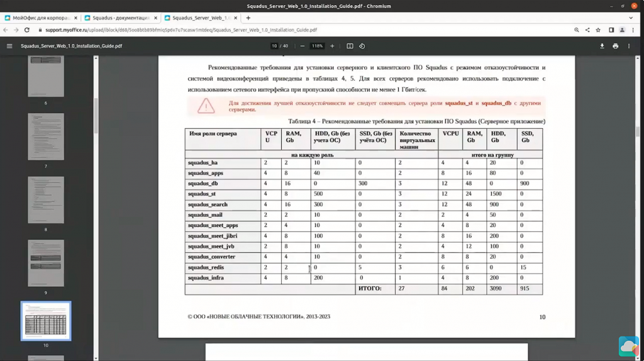Rotate the document counterclockwise

(362, 46)
